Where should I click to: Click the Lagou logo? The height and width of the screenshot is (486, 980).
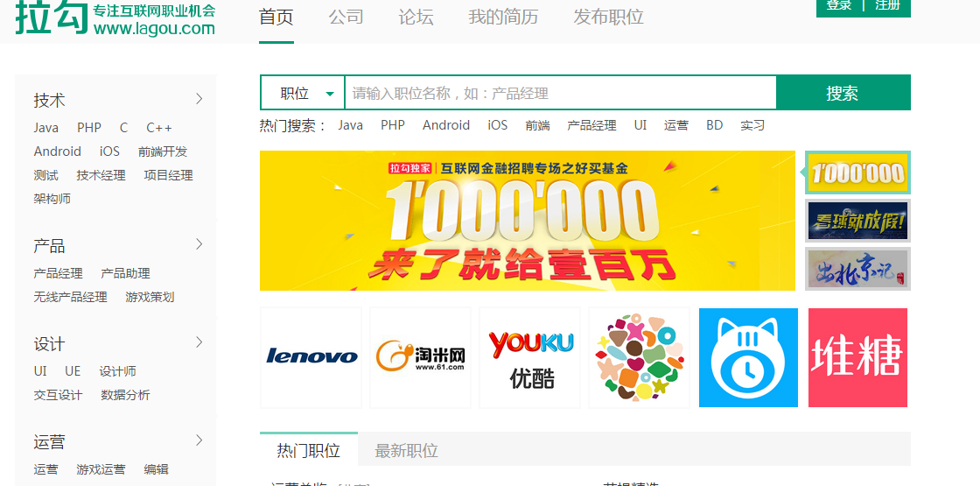point(115,18)
